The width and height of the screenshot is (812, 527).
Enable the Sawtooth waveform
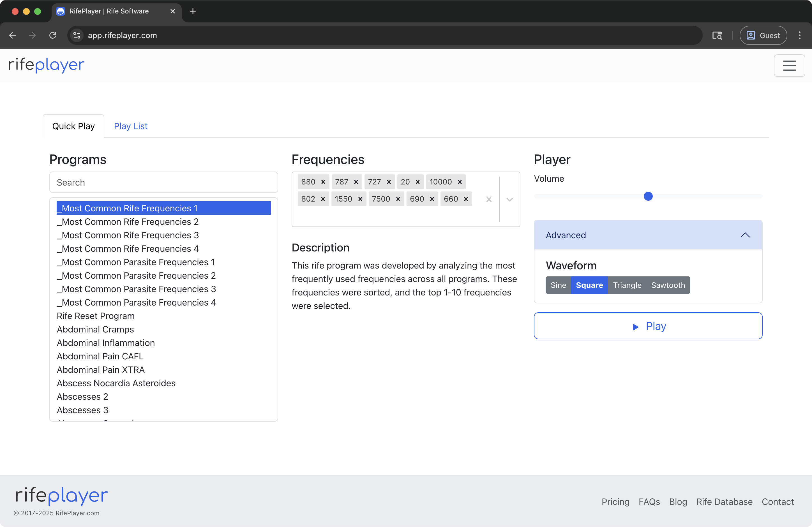click(x=668, y=285)
